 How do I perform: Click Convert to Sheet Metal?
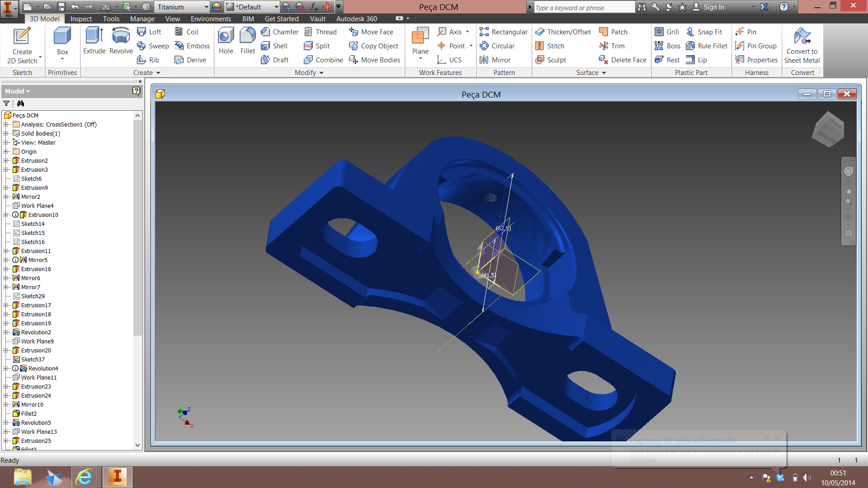click(802, 45)
